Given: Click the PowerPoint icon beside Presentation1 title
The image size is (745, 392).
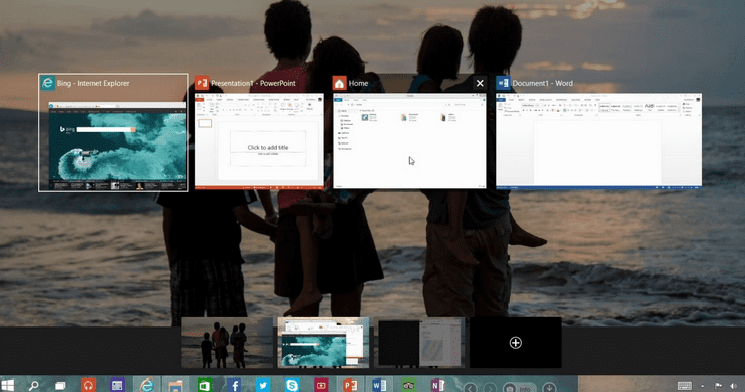Looking at the screenshot, I should click(202, 83).
